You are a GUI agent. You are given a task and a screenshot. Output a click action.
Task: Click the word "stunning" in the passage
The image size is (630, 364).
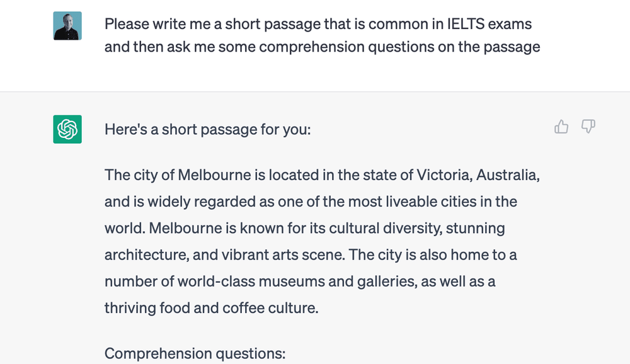pyautogui.click(x=476, y=228)
